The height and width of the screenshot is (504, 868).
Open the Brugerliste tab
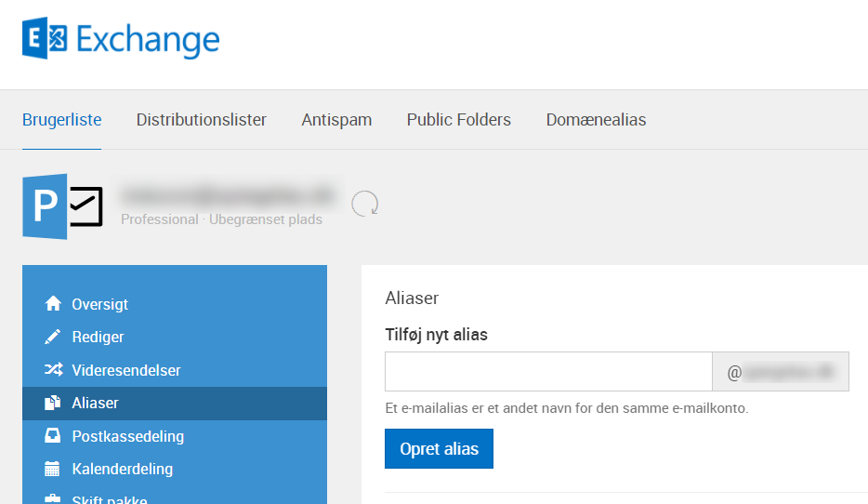[x=62, y=120]
